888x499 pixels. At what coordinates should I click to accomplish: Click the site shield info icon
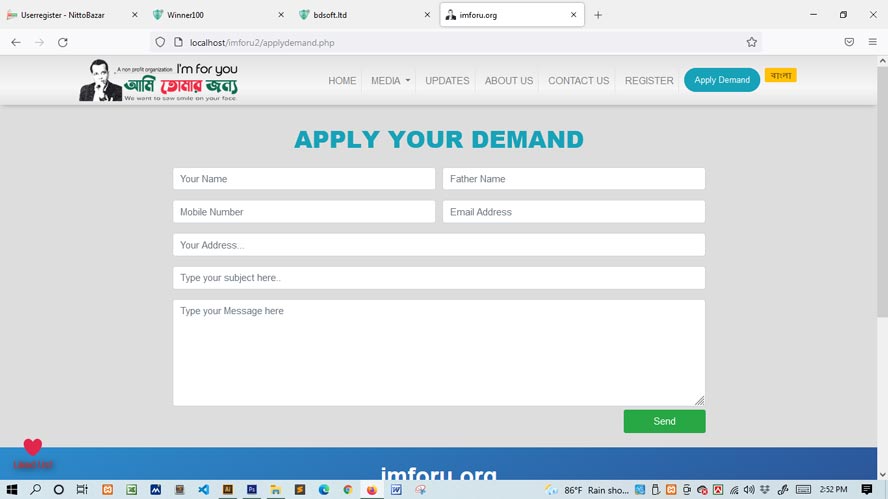coord(160,42)
